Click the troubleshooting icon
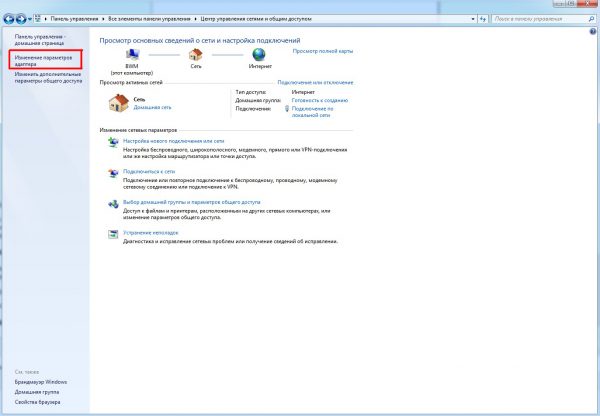 113,234
